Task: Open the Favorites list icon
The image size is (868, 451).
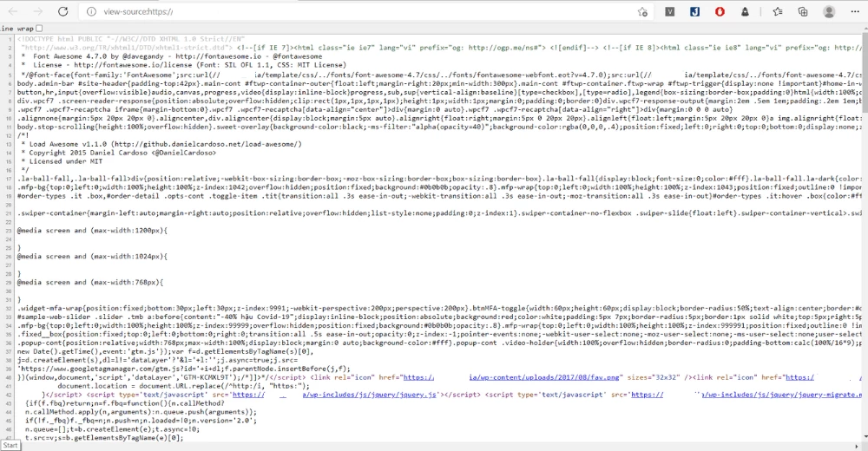Action: click(778, 11)
